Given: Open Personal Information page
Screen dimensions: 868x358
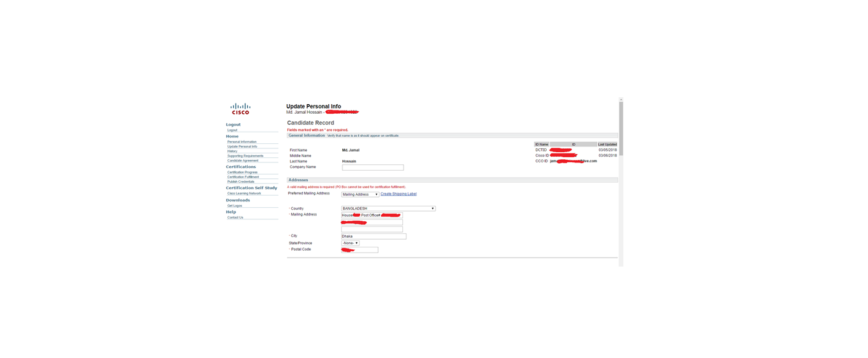Looking at the screenshot, I should (242, 141).
